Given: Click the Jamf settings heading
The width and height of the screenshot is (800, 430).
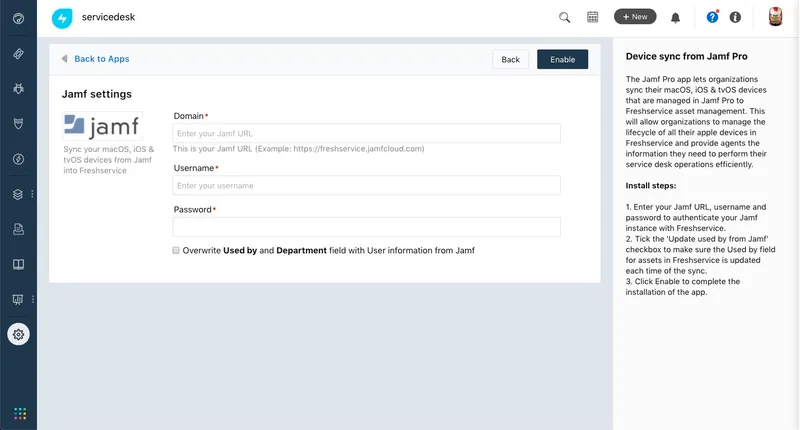Looking at the screenshot, I should 96,94.
